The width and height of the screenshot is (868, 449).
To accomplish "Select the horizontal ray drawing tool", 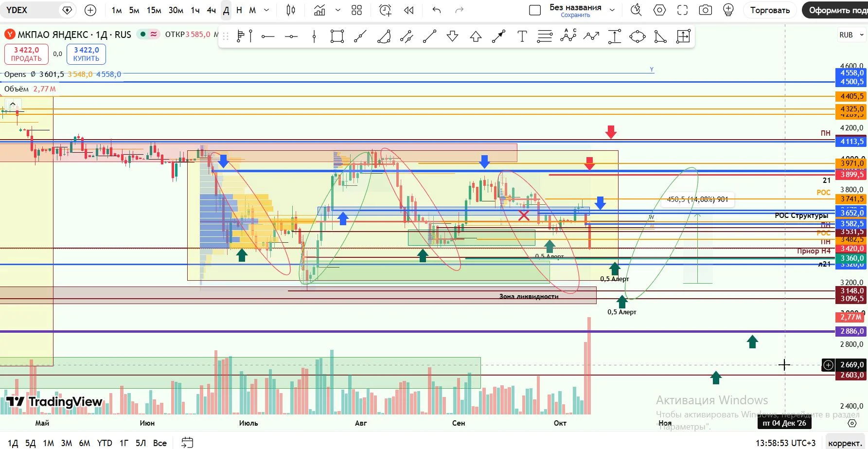I will (x=268, y=36).
